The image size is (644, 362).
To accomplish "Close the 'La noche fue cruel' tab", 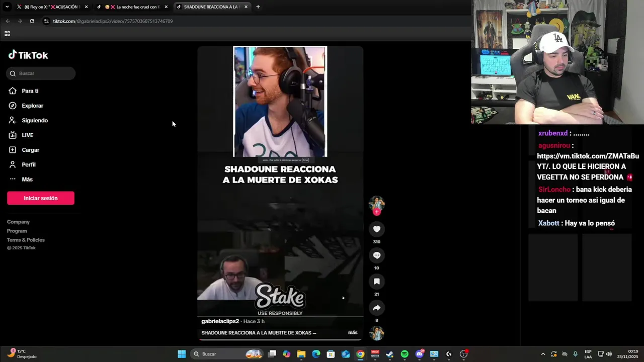I will [166, 7].
